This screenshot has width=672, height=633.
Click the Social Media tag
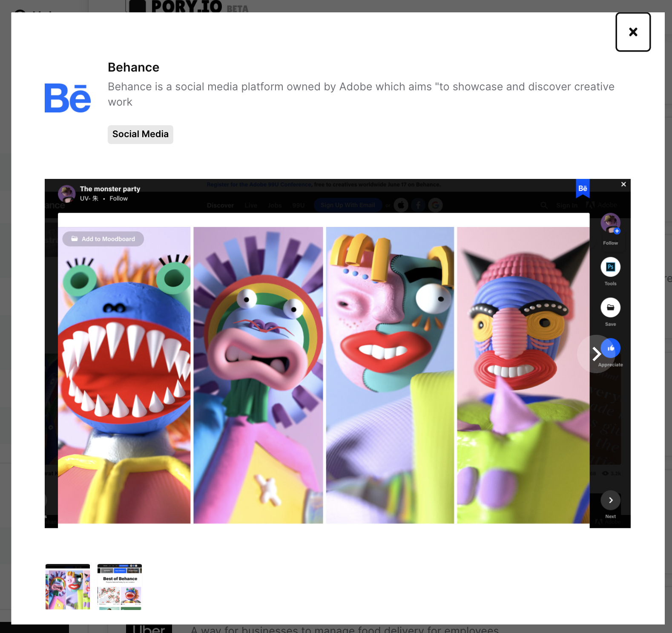pos(141,134)
